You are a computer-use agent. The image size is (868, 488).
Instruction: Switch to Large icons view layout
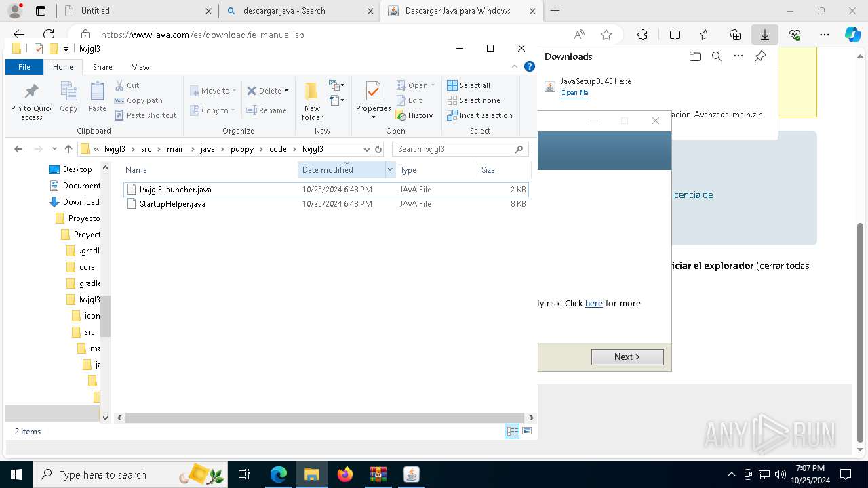527,432
